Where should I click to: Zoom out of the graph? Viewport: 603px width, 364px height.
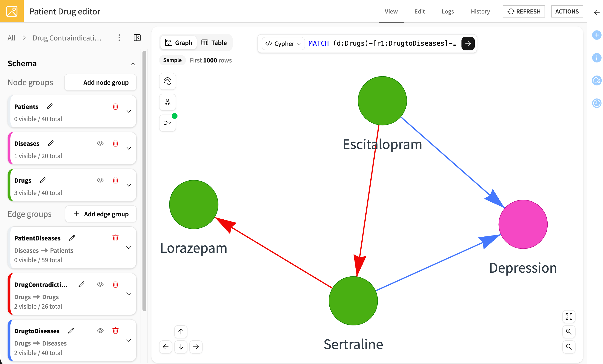point(569,347)
